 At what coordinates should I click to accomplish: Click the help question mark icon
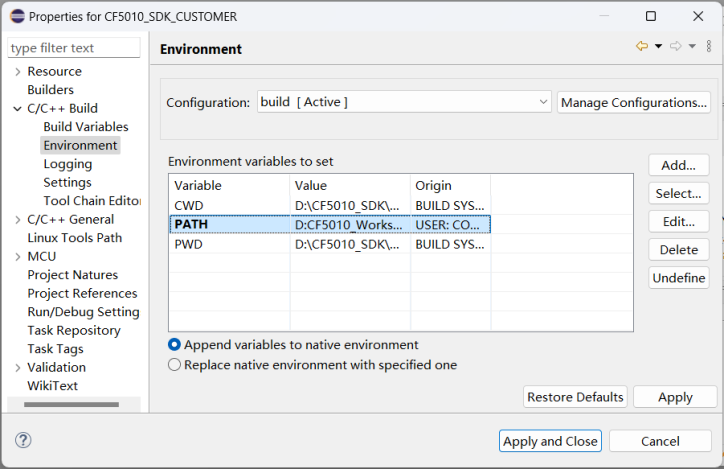(24, 440)
